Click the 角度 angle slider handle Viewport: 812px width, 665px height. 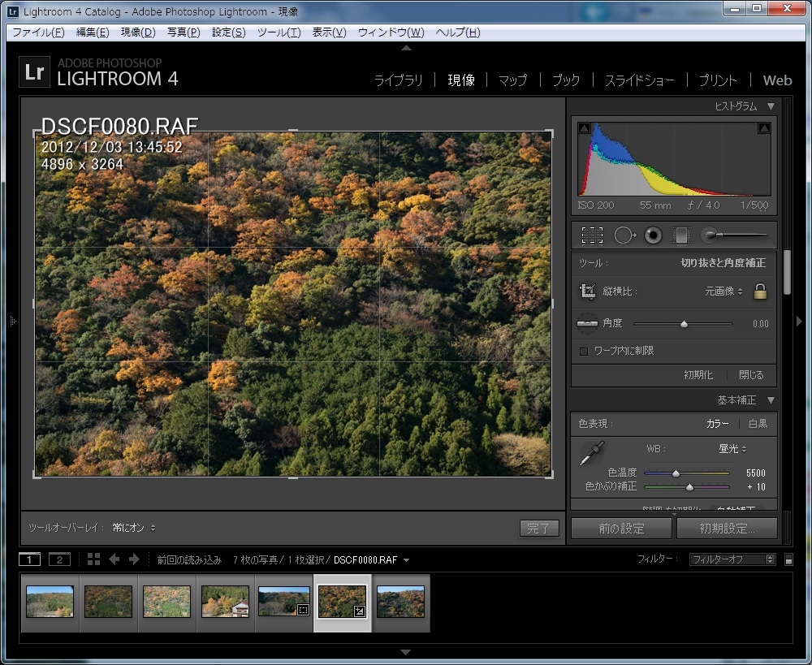coord(684,324)
